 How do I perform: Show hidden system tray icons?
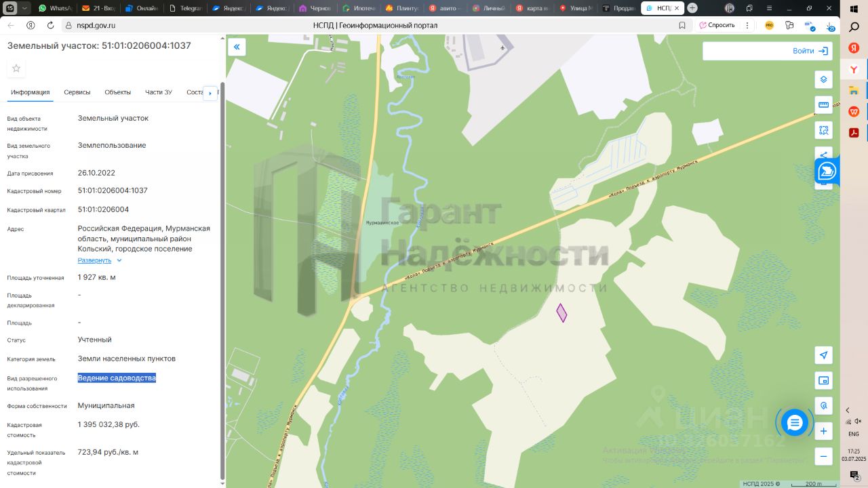point(847,410)
